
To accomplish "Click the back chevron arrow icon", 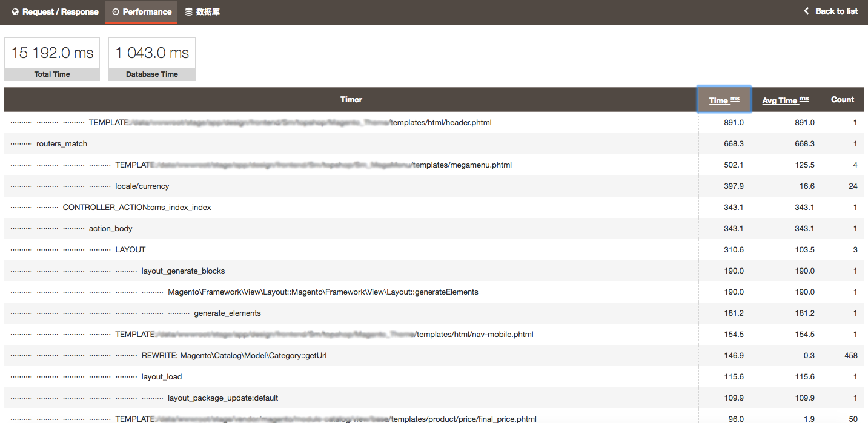I will click(x=806, y=11).
